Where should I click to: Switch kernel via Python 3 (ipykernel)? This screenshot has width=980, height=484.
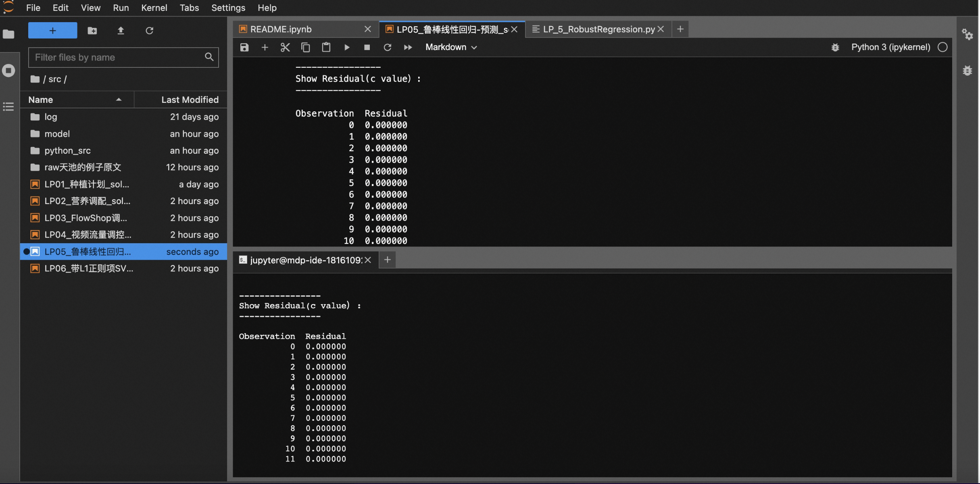coord(890,47)
